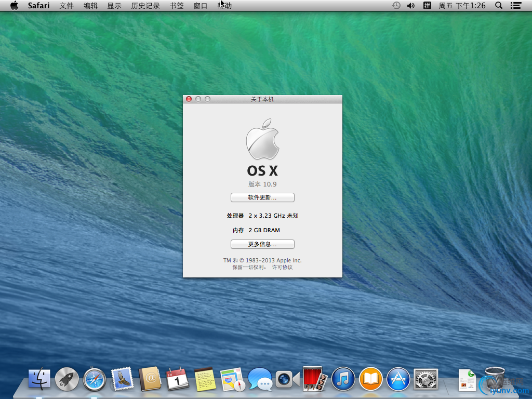Screen dimensions: 532x399
Task: Click the 更多信息... button
Action: coord(262,244)
